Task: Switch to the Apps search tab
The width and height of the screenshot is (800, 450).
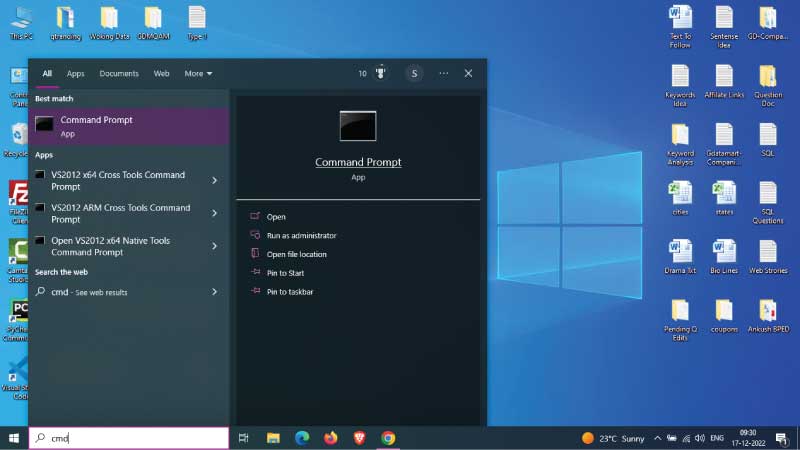Action: coord(76,73)
